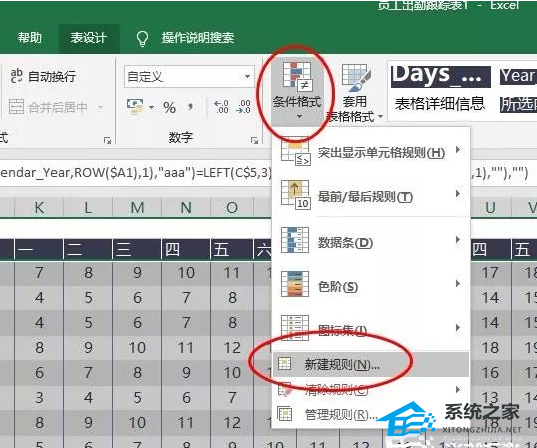
Task: Click the accounting number format icon
Action: (x=135, y=107)
